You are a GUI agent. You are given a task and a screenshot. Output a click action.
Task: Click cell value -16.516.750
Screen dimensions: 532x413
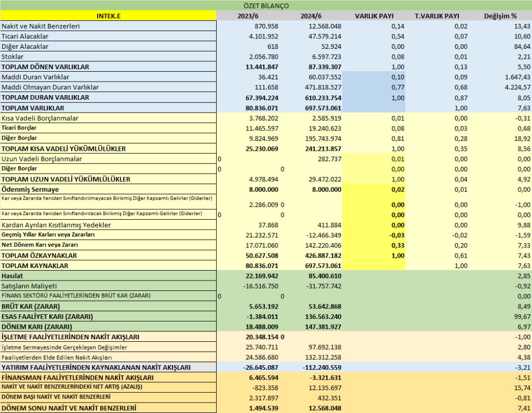click(x=261, y=286)
